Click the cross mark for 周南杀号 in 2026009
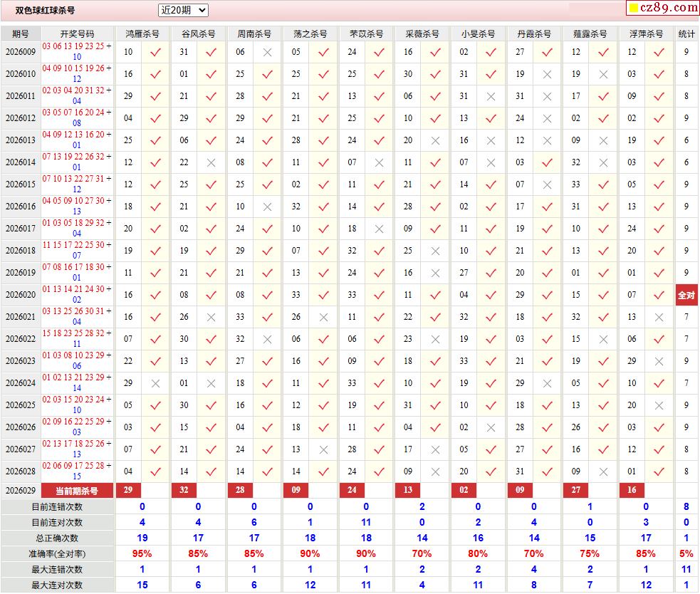The image size is (700, 594). pos(267,52)
